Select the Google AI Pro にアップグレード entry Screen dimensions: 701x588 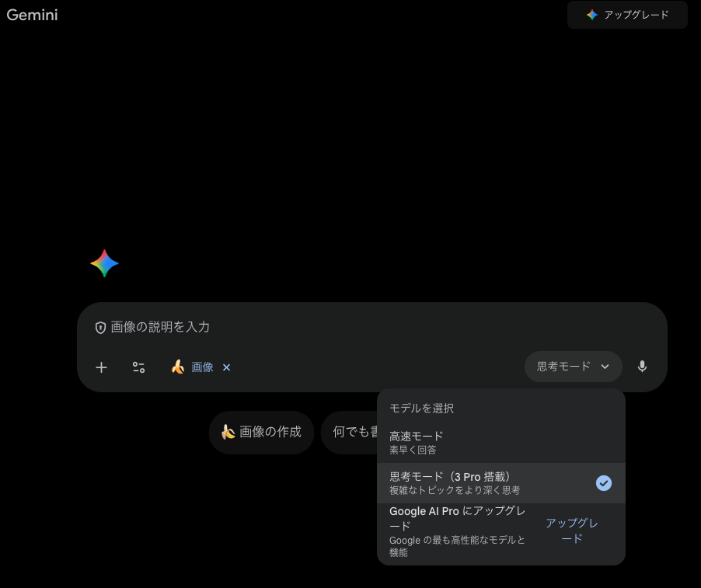[x=457, y=531]
